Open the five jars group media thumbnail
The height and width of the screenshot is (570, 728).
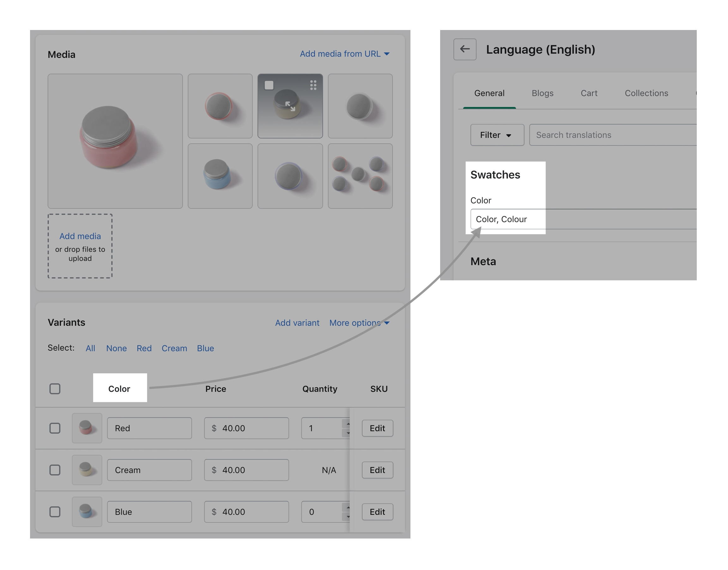pos(360,176)
